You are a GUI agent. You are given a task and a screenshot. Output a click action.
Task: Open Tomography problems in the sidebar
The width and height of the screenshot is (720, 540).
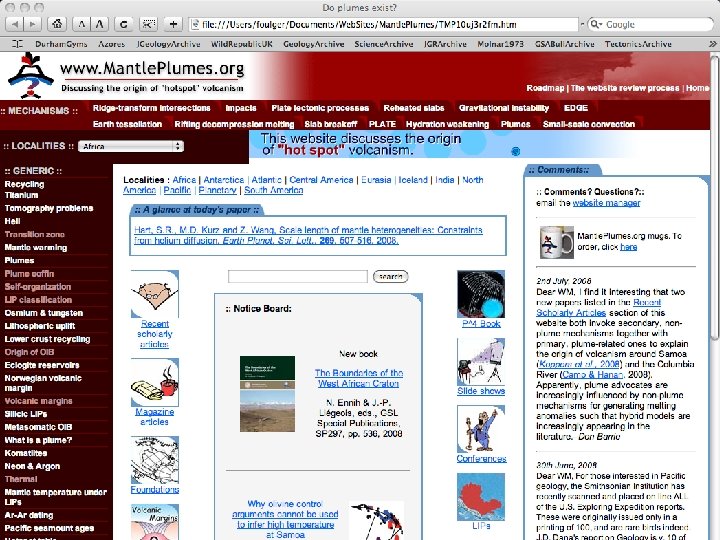coord(49,208)
